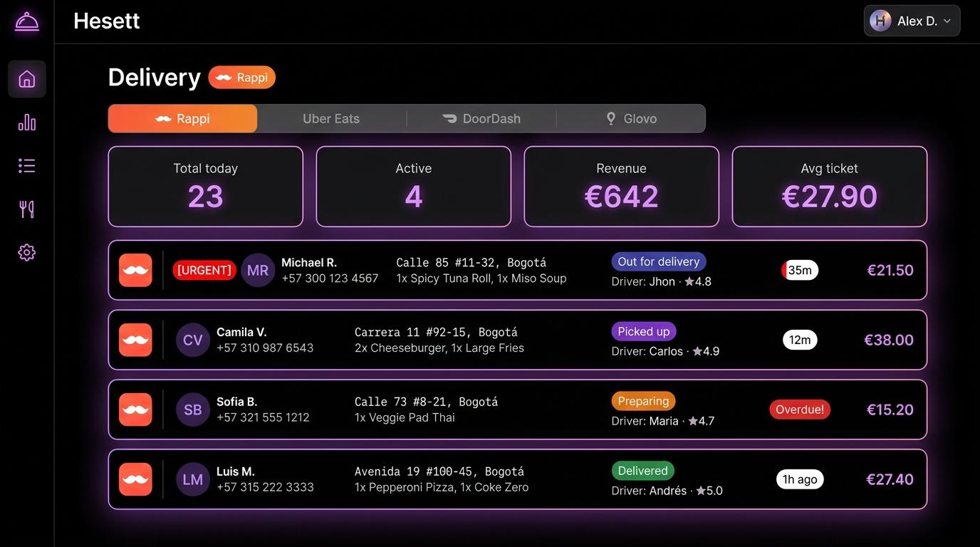
Task: Click the Rappi icon on Luis M. order
Action: click(135, 479)
